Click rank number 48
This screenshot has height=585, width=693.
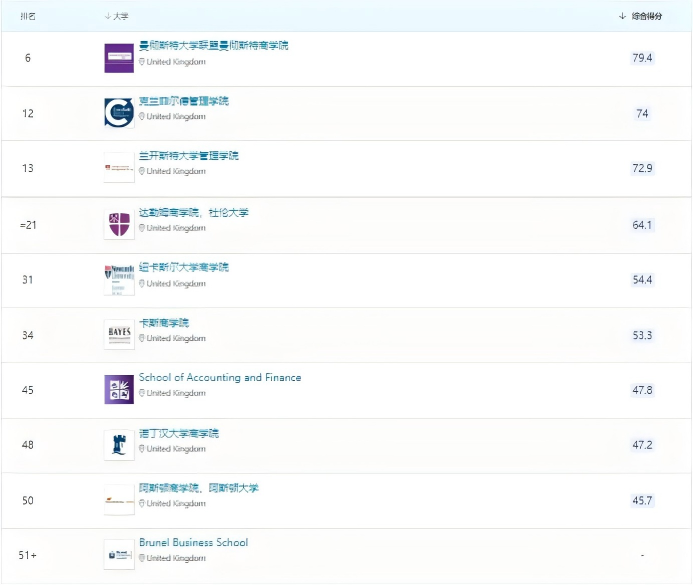[28, 445]
